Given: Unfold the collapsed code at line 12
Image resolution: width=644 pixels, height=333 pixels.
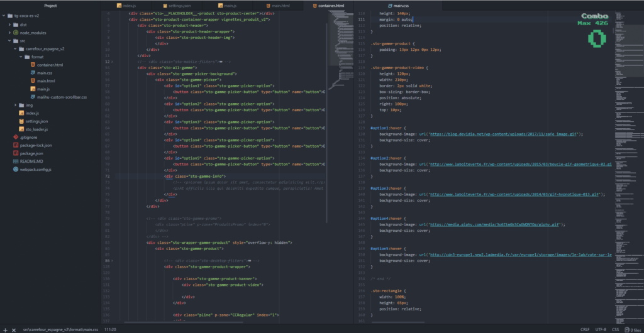Looking at the screenshot, I should click(113, 62).
